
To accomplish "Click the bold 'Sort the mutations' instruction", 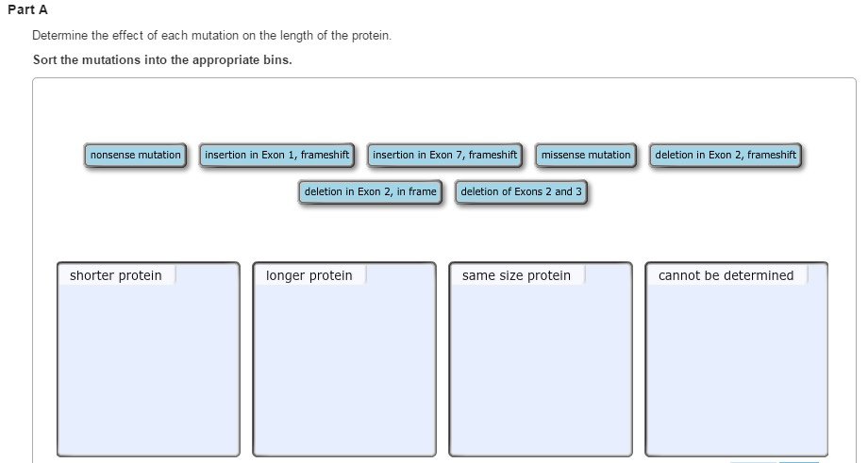I will coord(162,60).
